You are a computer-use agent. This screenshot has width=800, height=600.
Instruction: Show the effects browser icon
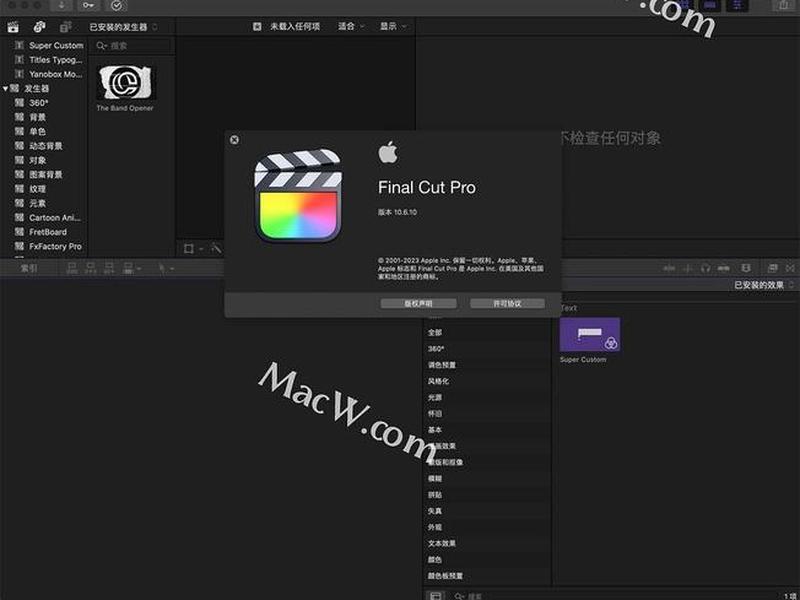pyautogui.click(x=772, y=268)
